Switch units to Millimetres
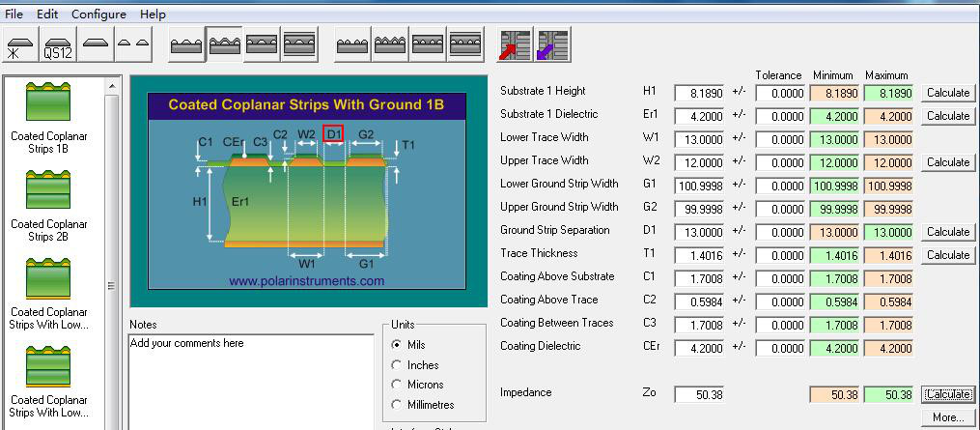This screenshot has height=430, width=980. pos(397,405)
